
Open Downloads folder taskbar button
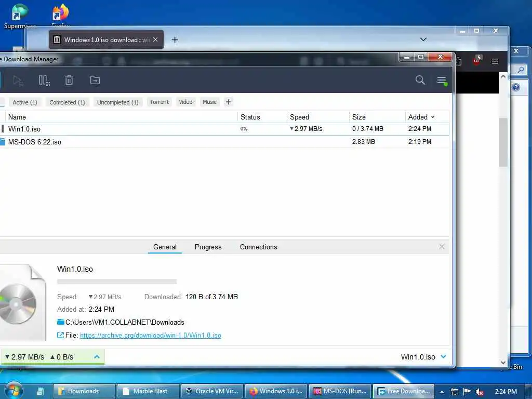tap(84, 391)
